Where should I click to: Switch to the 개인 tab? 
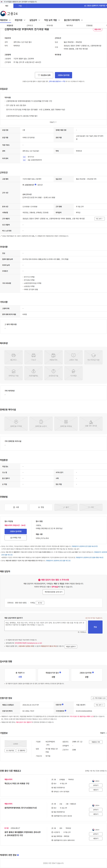pos(7,6)
